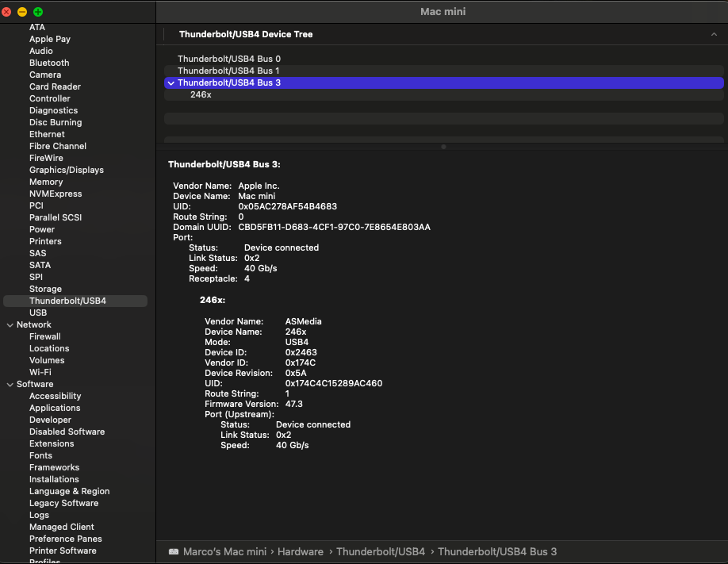Open Parallel SCSI in the sidebar
This screenshot has height=564, width=728.
click(56, 217)
